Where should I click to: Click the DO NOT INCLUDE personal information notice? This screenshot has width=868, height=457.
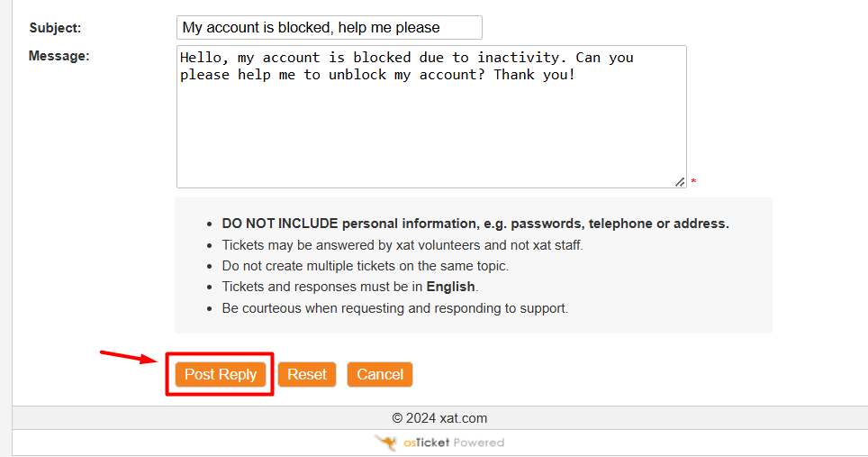pos(475,224)
